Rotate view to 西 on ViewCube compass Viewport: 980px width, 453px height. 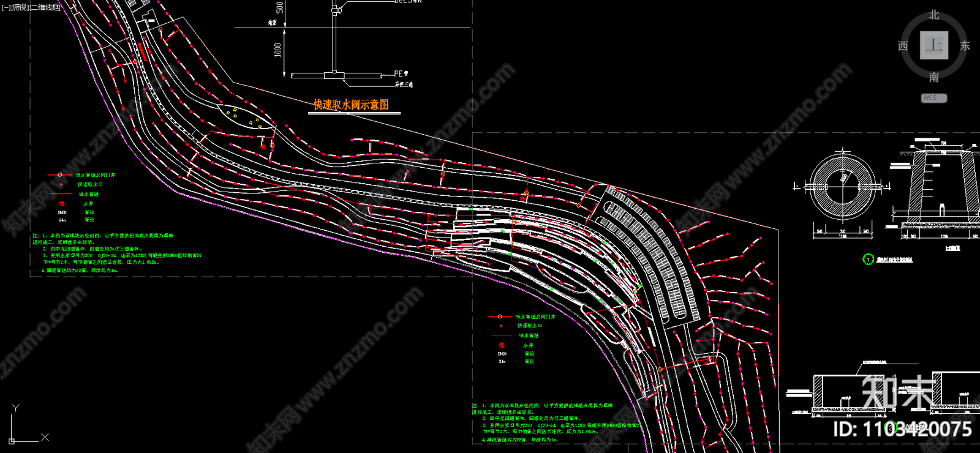pyautogui.click(x=903, y=46)
